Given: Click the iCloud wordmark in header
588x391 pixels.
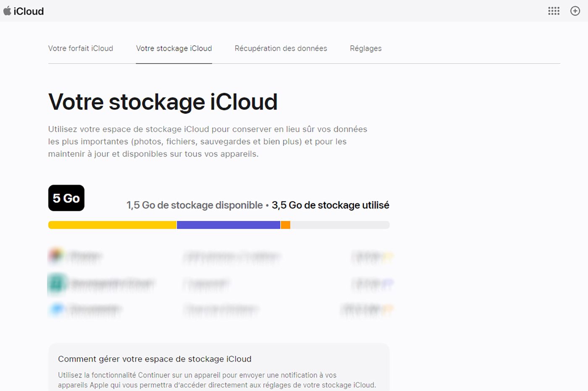Looking at the screenshot, I should click(29, 11).
